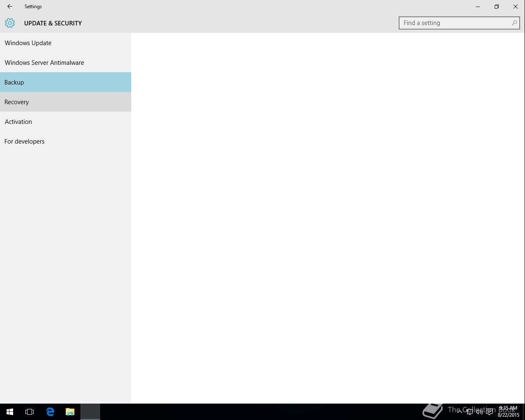Click the search magnifier icon
Screen dimensions: 525x420
point(514,23)
